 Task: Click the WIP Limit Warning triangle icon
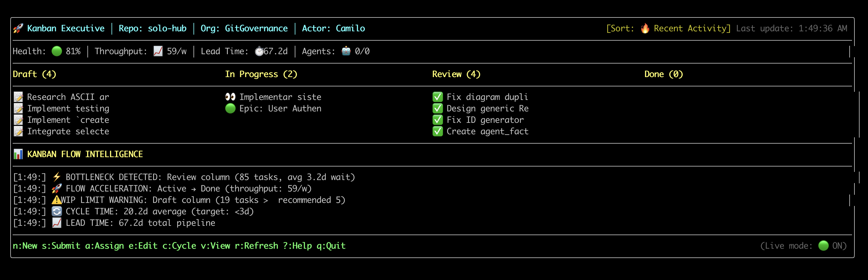pos(56,200)
